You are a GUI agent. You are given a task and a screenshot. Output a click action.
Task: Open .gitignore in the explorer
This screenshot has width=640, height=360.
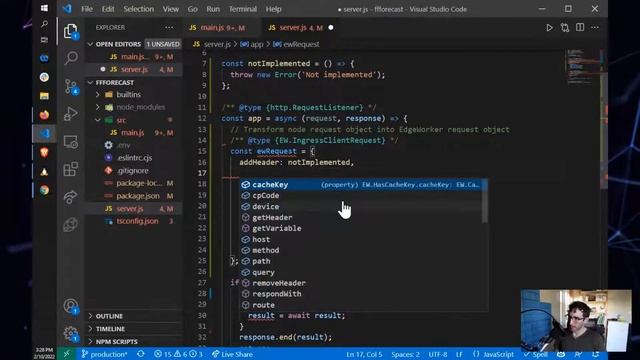click(x=133, y=171)
